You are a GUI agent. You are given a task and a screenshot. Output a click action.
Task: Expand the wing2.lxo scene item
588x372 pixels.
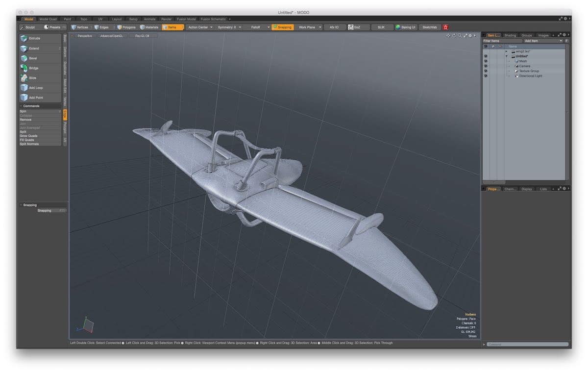[507, 51]
